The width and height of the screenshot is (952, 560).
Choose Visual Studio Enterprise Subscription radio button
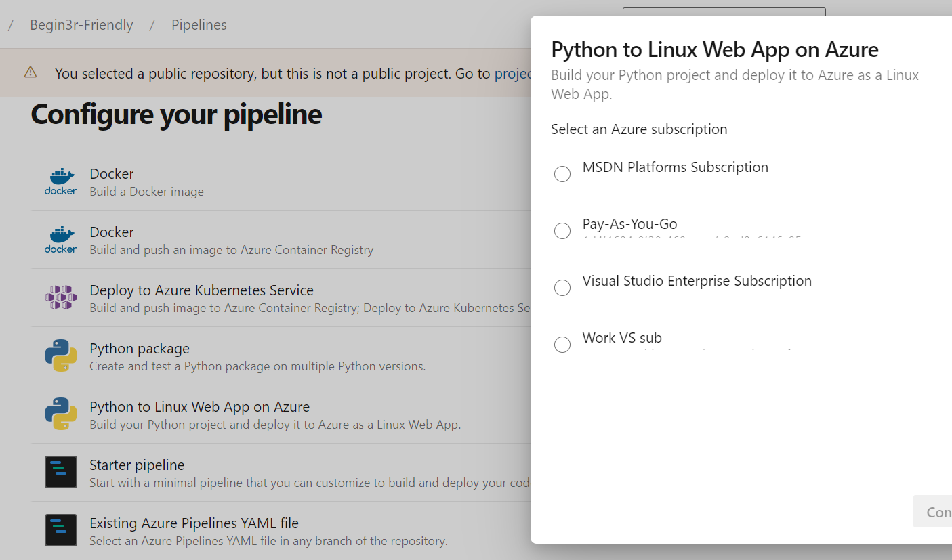(562, 288)
